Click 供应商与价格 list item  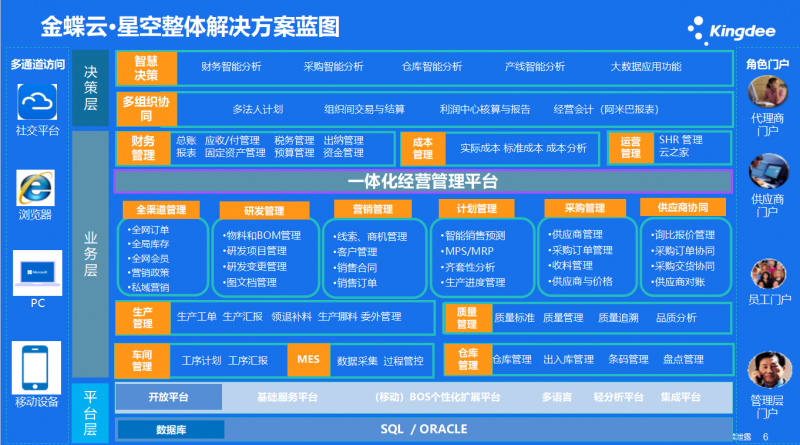click(581, 281)
